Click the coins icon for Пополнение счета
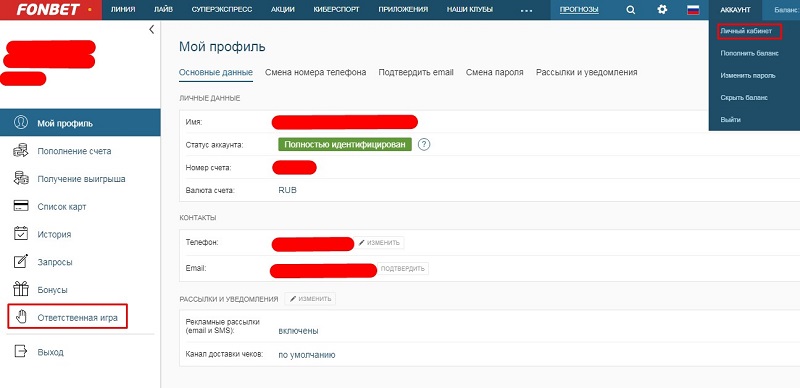 click(20, 151)
